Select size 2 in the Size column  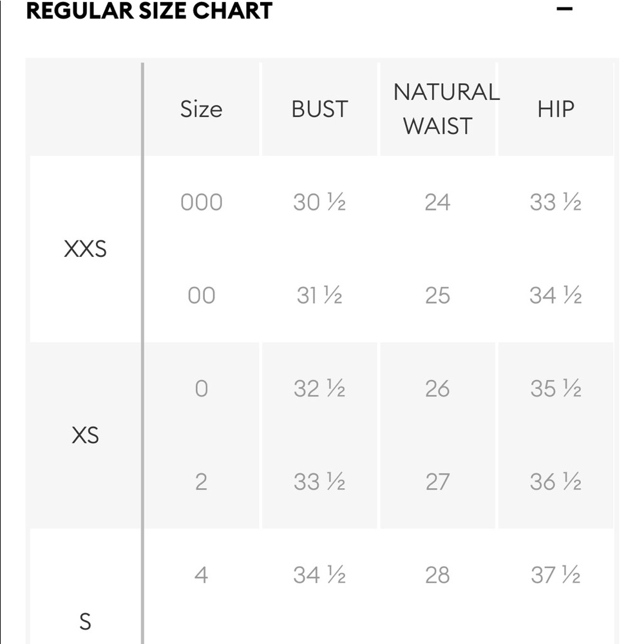[x=201, y=482]
